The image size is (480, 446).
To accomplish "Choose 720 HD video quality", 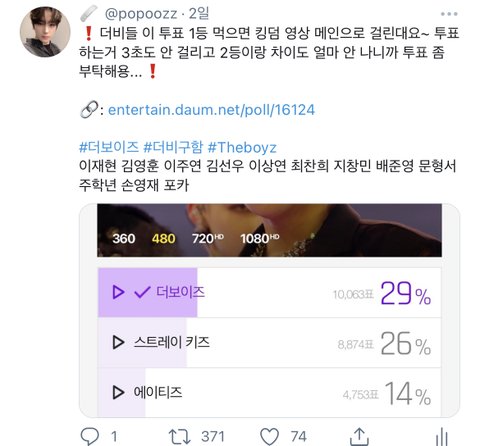I will coord(207,238).
